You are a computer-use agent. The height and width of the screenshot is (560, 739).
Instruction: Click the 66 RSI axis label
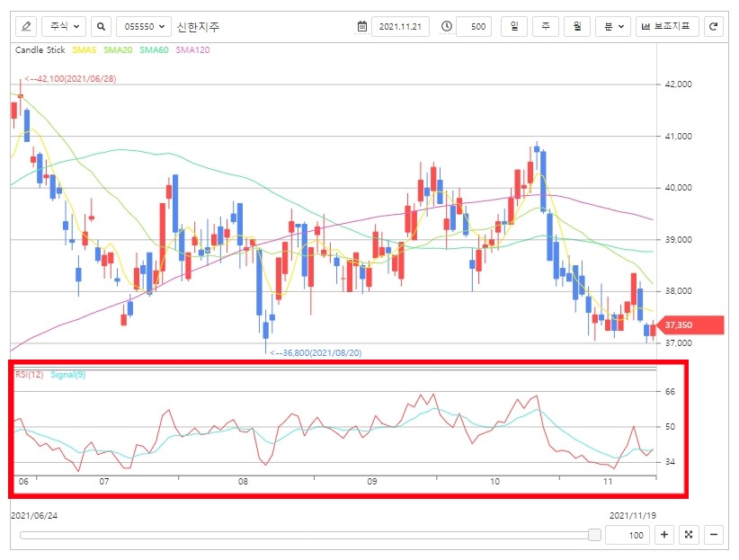(670, 392)
